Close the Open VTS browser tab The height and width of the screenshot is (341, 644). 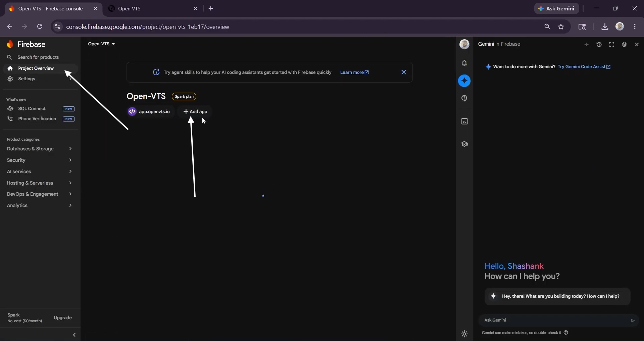[196, 9]
